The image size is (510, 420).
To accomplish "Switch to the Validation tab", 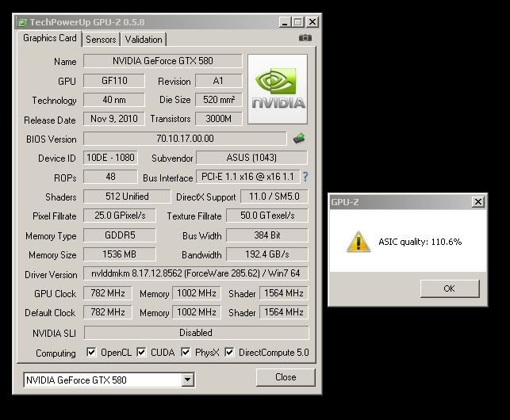I will pyautogui.click(x=144, y=40).
